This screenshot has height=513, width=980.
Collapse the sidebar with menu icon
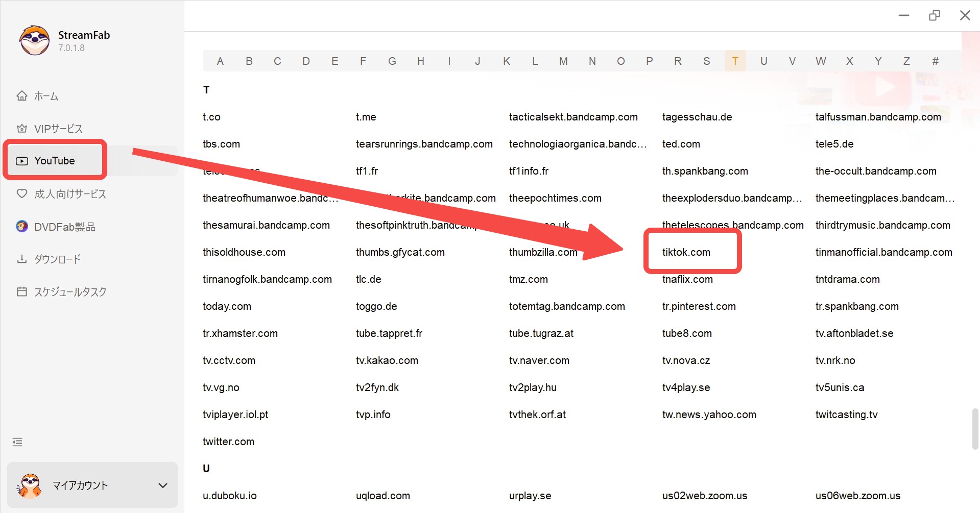coord(17,442)
